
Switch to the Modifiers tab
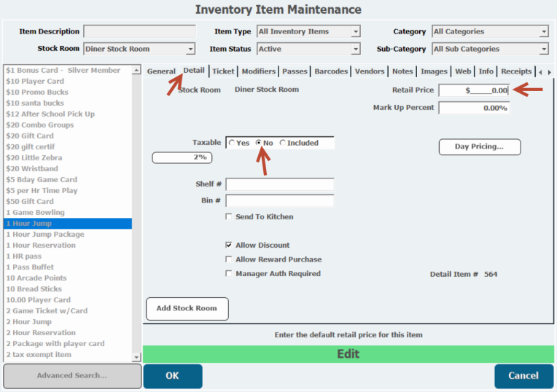pyautogui.click(x=258, y=71)
